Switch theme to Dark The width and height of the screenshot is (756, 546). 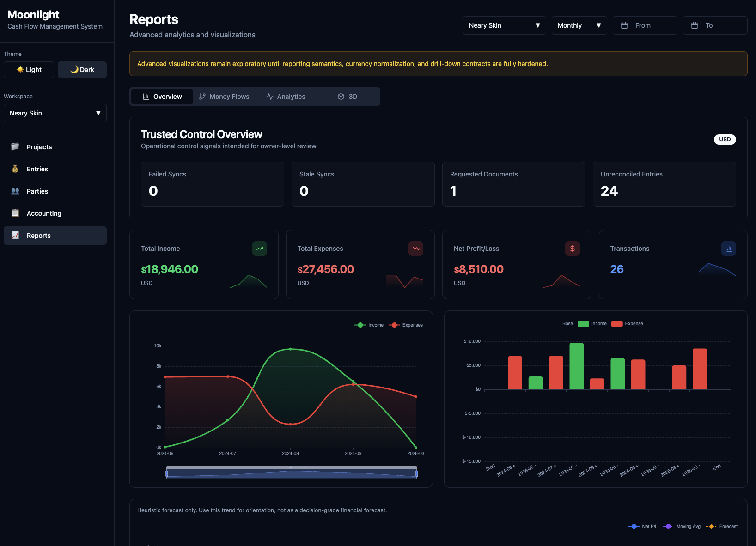pos(82,70)
